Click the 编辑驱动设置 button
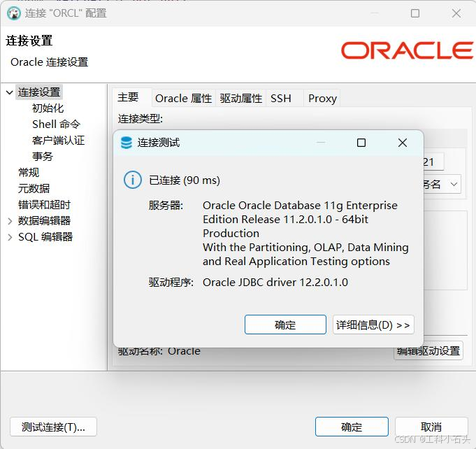476x449 pixels. pyautogui.click(x=428, y=351)
